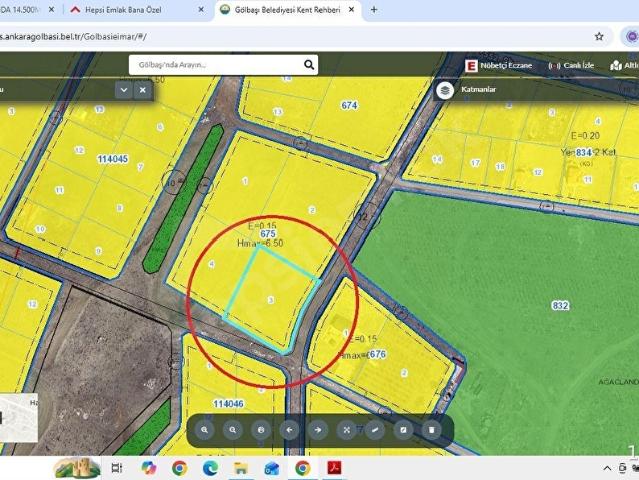Screen dimensions: 639x480
Task: Launch Microsoft Edge from taskbar
Action: click(210, 468)
